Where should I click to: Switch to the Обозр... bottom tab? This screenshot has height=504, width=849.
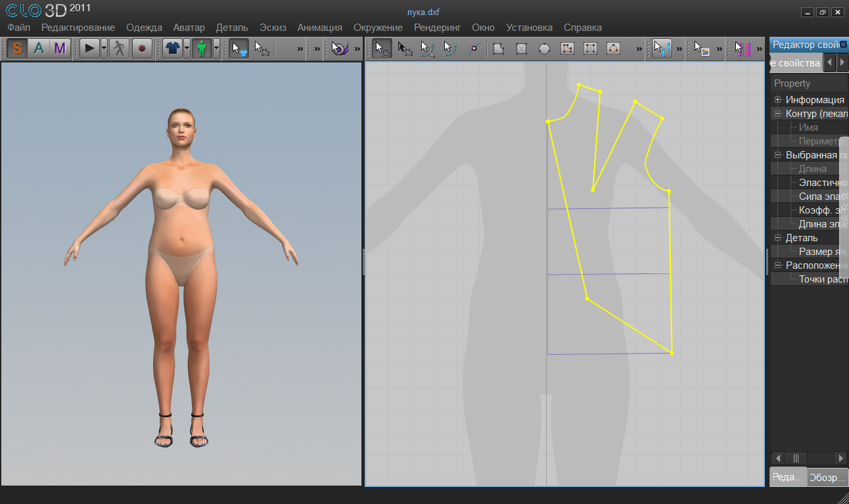[x=828, y=477]
